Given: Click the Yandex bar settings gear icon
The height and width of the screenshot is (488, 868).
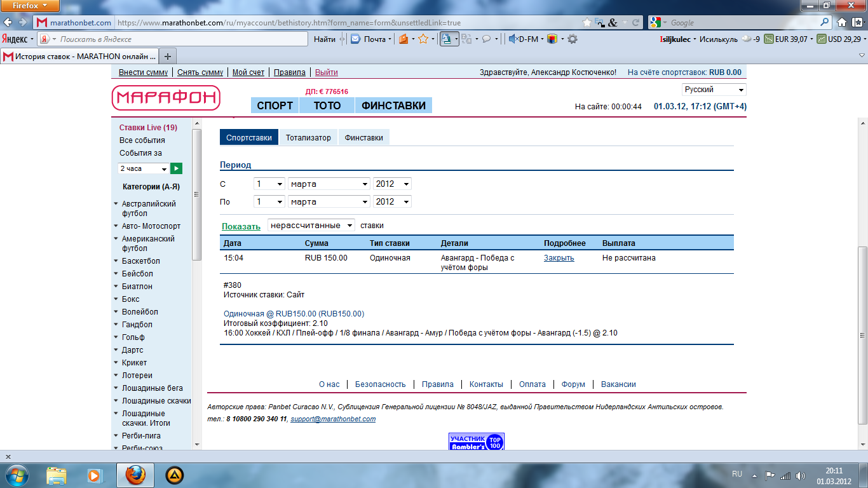Looking at the screenshot, I should 573,39.
